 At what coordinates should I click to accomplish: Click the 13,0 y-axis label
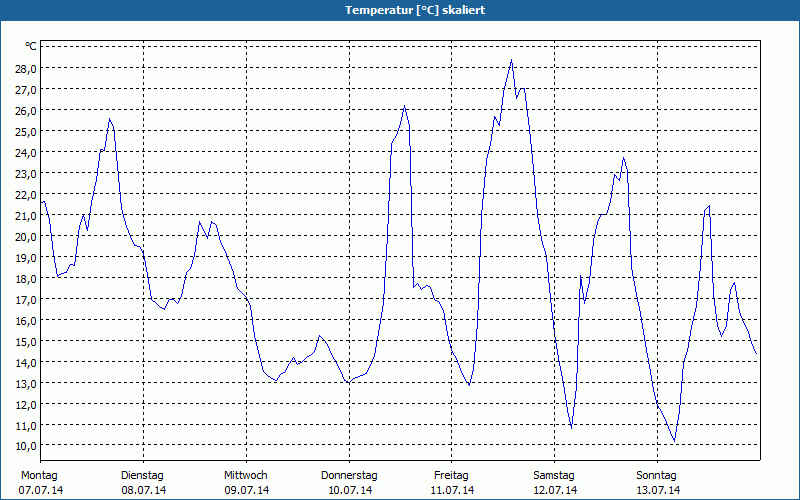coord(26,383)
